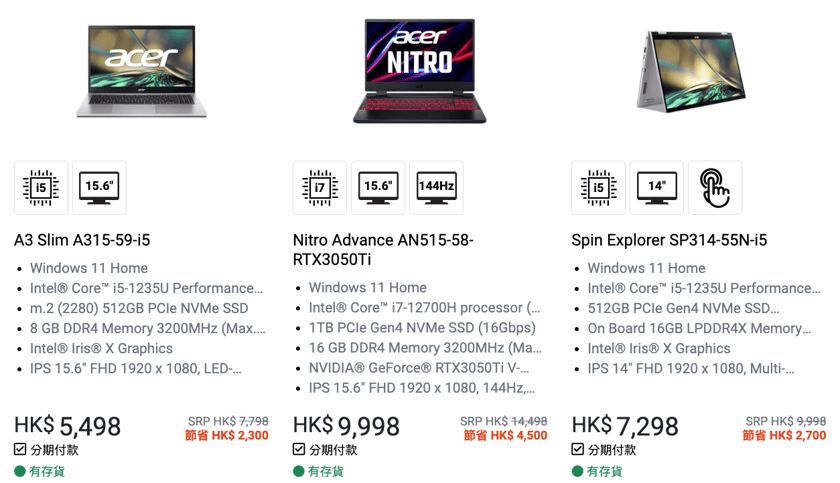Click the 144Hz refresh rate icon
The image size is (840, 483).
click(x=436, y=187)
